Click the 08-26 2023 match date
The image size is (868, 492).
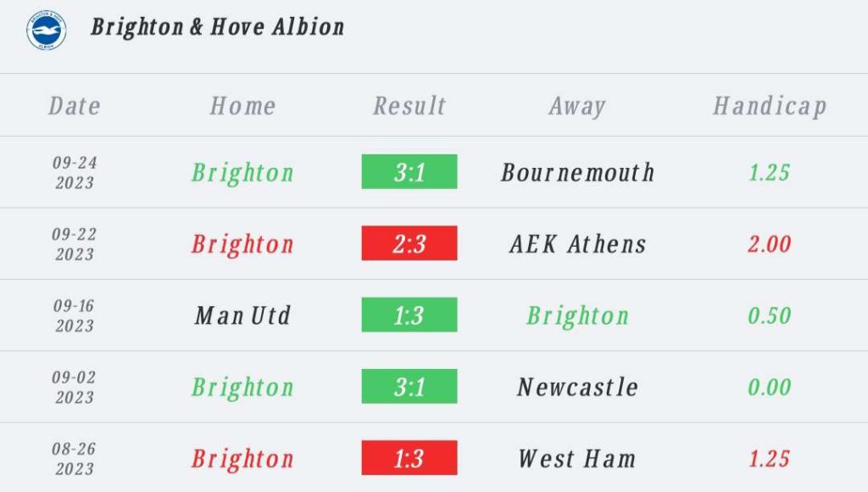pyautogui.click(x=75, y=459)
